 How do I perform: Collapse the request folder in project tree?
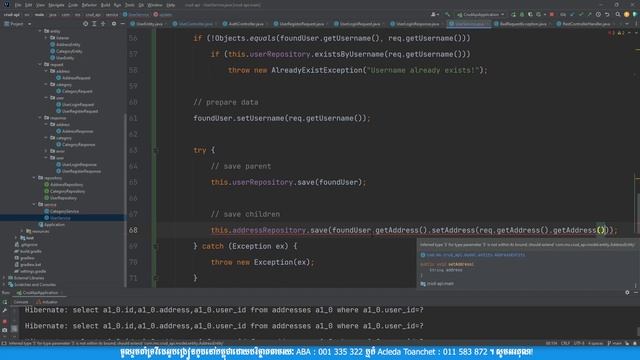(40, 64)
